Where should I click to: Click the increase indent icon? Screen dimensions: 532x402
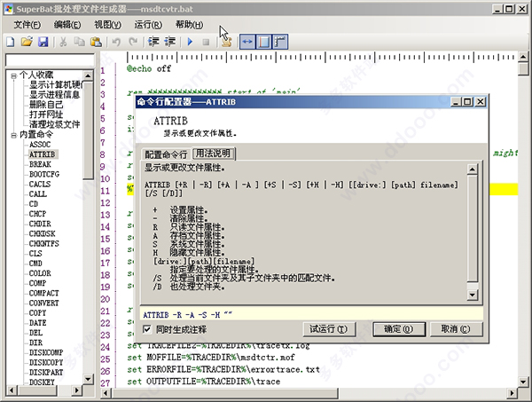(170, 42)
